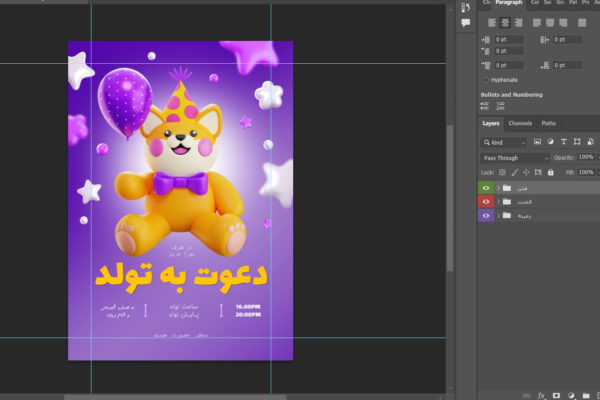Open the Kind layer filter dropdown
The image size is (600, 400).
(504, 142)
